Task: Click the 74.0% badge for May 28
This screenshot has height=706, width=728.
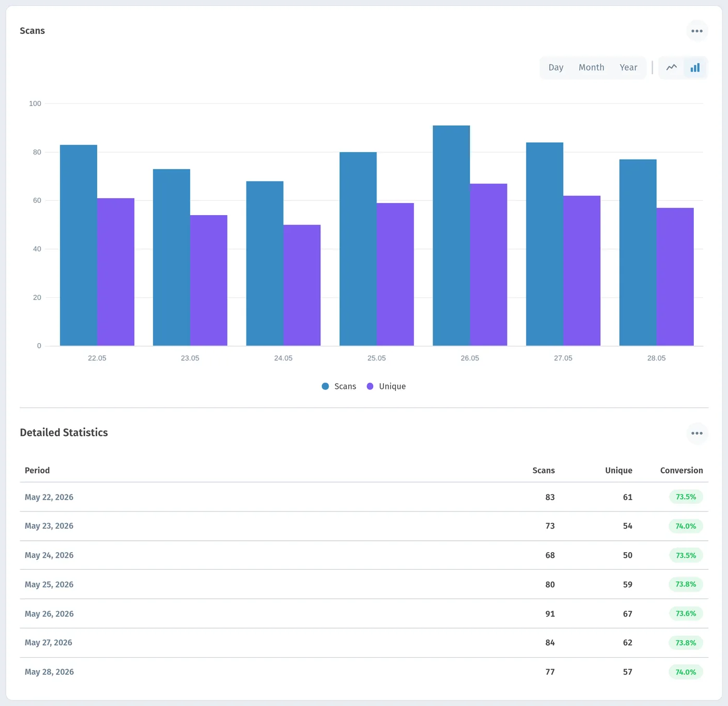Action: point(686,672)
